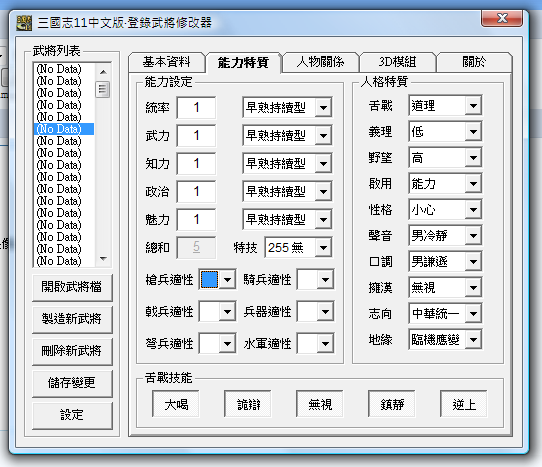Click 刪除新武將 button
Image resolution: width=542 pixels, height=467 pixels.
pyautogui.click(x=72, y=351)
